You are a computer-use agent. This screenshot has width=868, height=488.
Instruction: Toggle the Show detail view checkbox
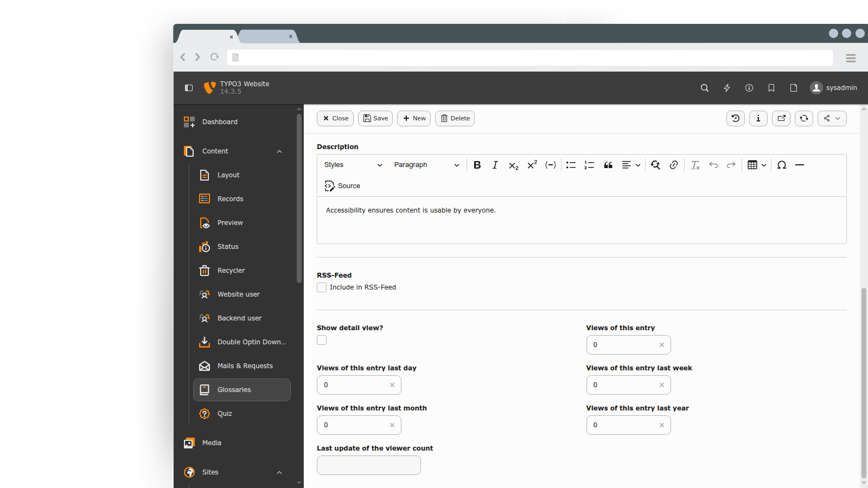pos(322,340)
